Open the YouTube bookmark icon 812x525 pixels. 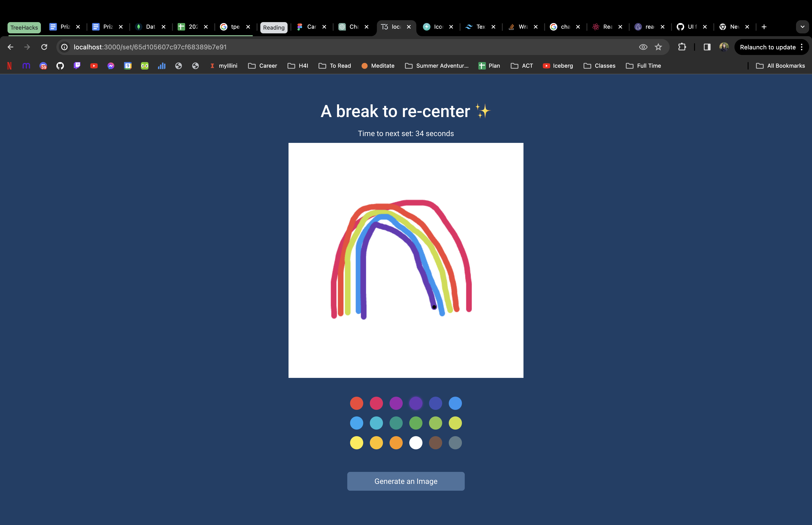point(94,66)
